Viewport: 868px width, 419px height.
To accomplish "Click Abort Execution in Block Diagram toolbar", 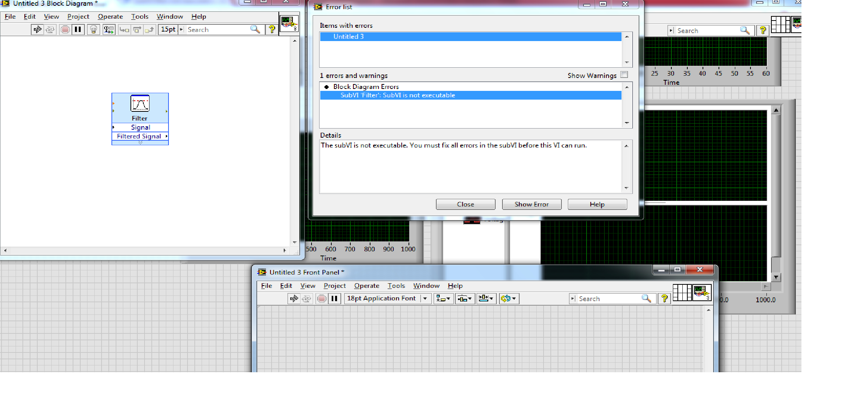I will (65, 30).
